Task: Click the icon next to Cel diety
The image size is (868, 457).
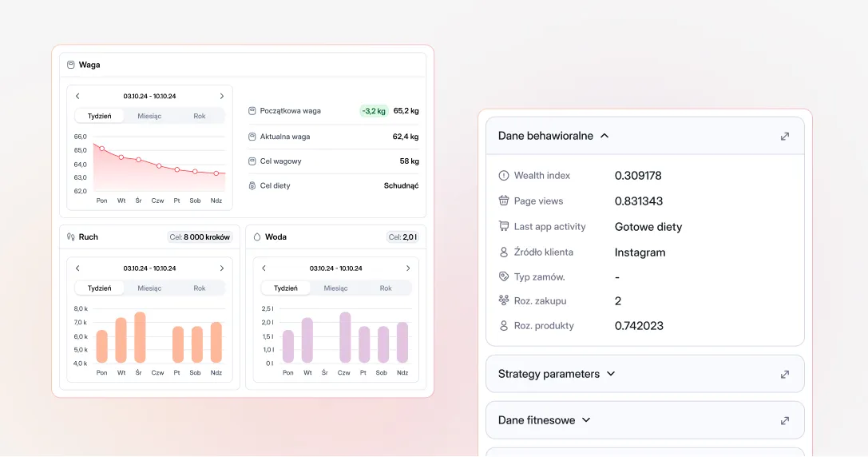Action: pos(252,185)
